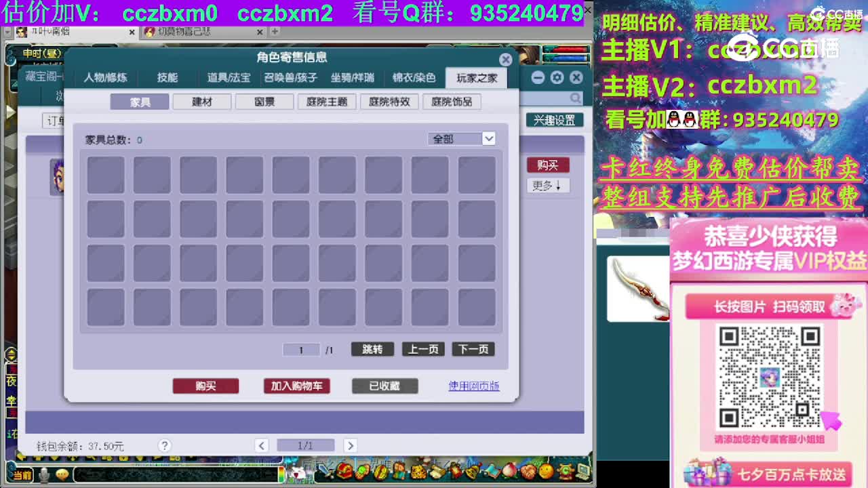Switch to 技能 tab
Image resolution: width=868 pixels, height=488 pixels.
pyautogui.click(x=167, y=77)
